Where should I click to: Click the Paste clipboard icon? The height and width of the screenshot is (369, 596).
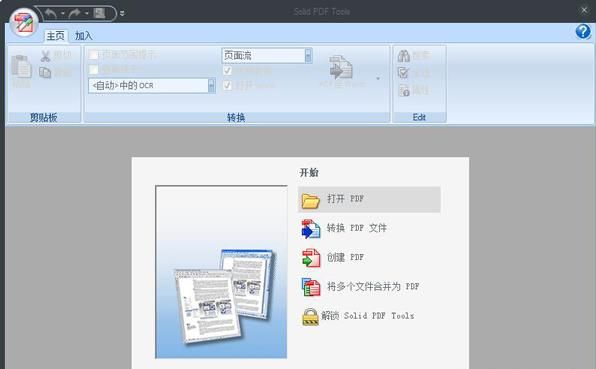[x=21, y=68]
